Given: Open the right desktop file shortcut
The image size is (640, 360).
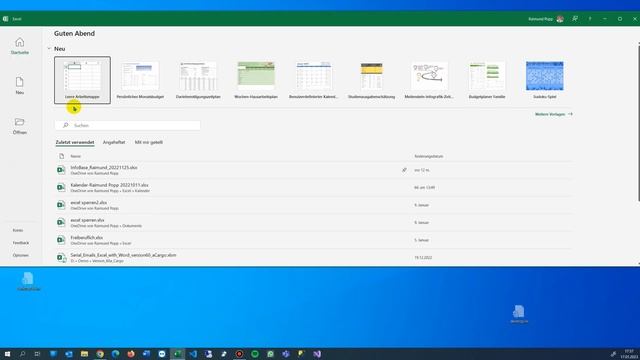Looking at the screenshot, I should 519,314.
